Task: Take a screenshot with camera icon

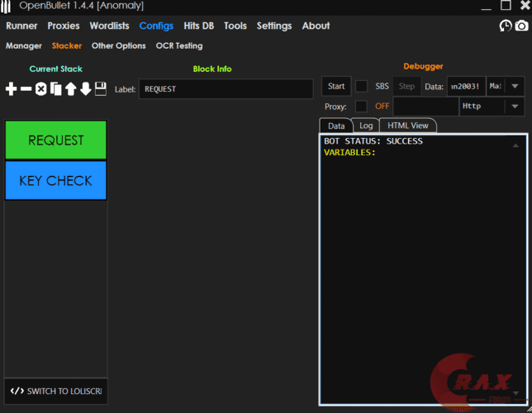Action: coord(521,26)
